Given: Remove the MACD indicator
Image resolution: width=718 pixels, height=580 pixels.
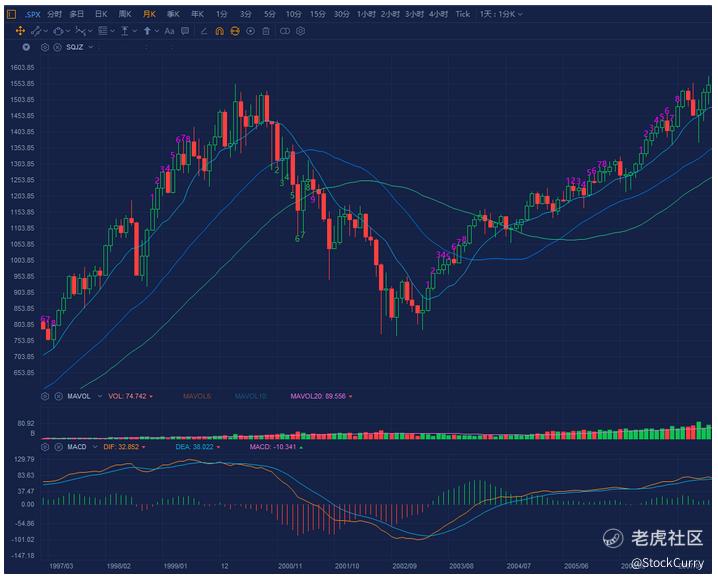Looking at the screenshot, I should [58, 447].
